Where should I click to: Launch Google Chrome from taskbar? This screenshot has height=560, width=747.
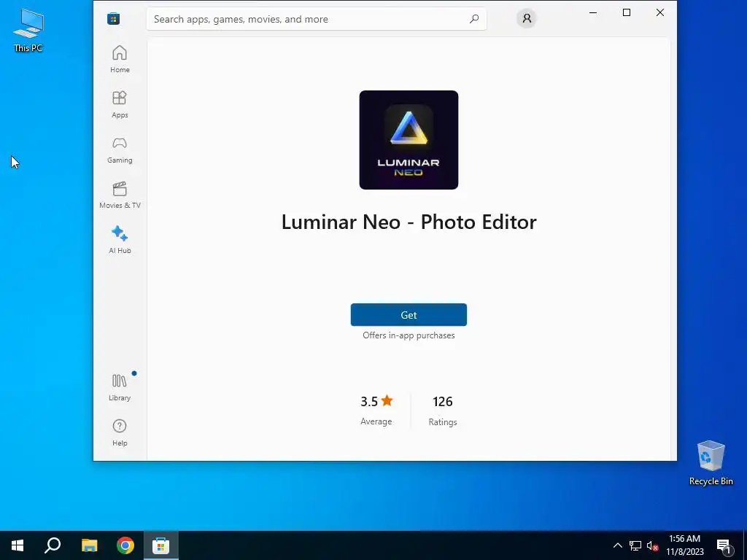125,545
